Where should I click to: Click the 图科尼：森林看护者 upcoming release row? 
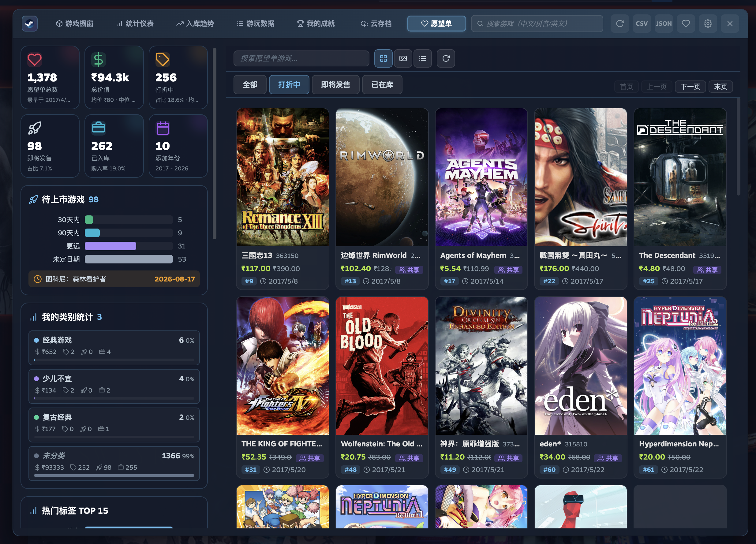(x=114, y=279)
